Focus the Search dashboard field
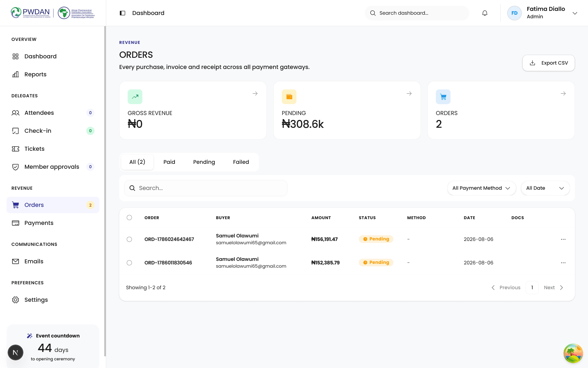This screenshot has width=588, height=368. [417, 13]
